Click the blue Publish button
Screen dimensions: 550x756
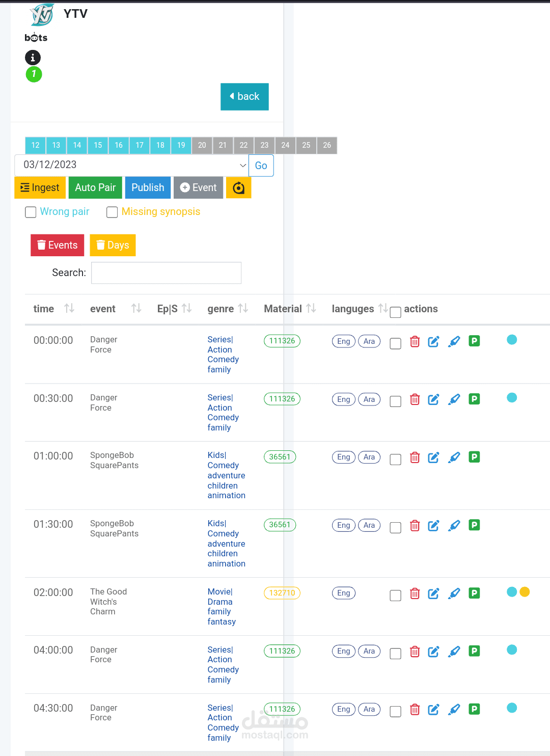coord(148,188)
